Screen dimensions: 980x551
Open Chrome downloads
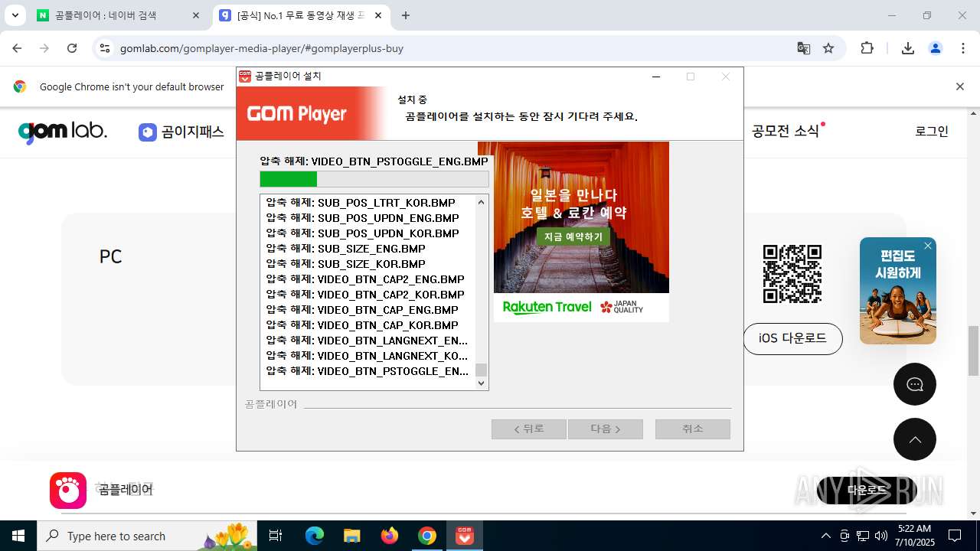pos(908,48)
